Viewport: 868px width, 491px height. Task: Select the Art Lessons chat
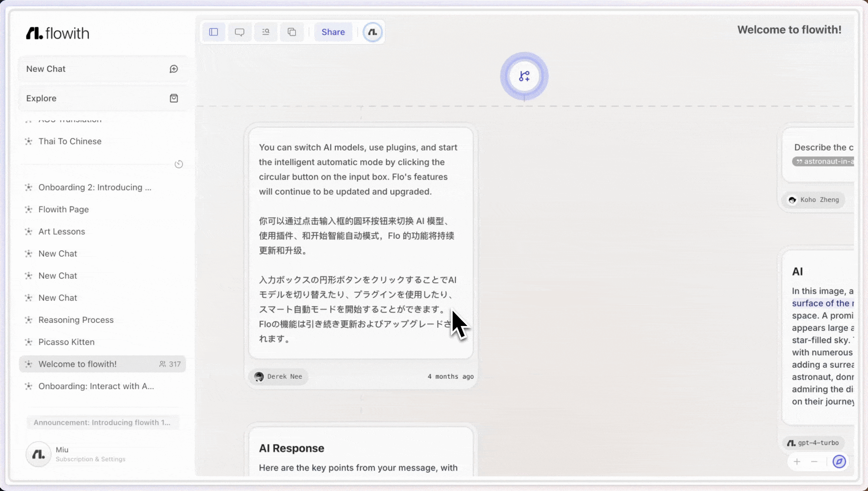(x=61, y=231)
